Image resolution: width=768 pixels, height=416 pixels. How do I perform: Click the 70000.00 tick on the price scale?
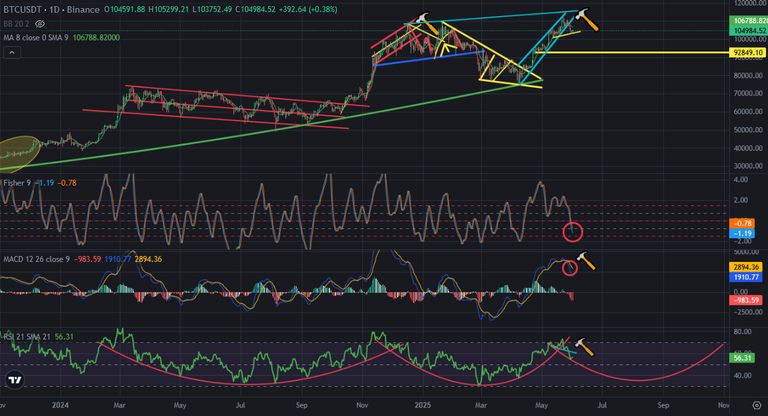[x=748, y=93]
